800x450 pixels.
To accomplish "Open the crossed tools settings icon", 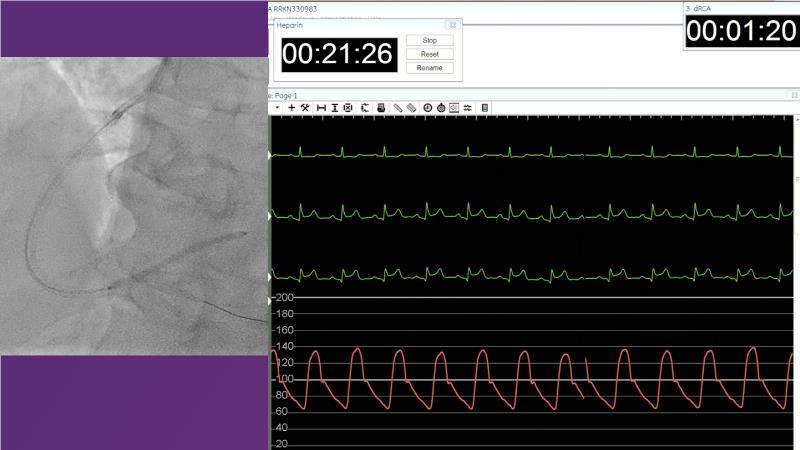I will (305, 107).
